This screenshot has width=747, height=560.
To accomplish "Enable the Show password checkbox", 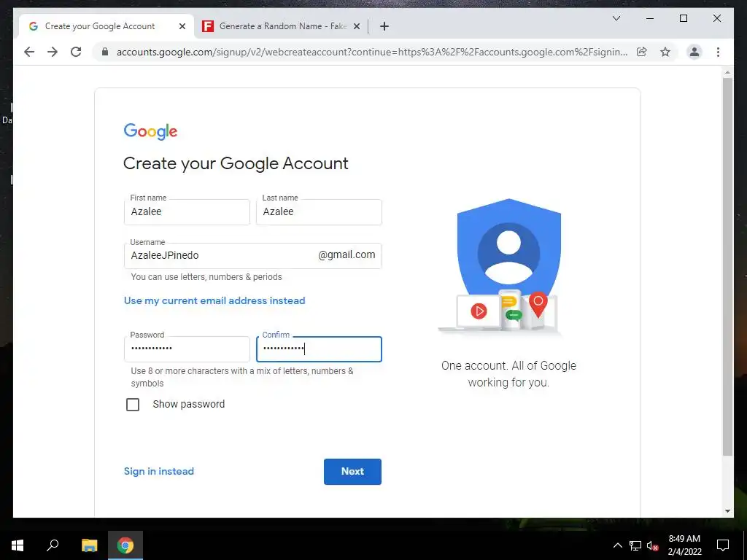I will click(133, 404).
